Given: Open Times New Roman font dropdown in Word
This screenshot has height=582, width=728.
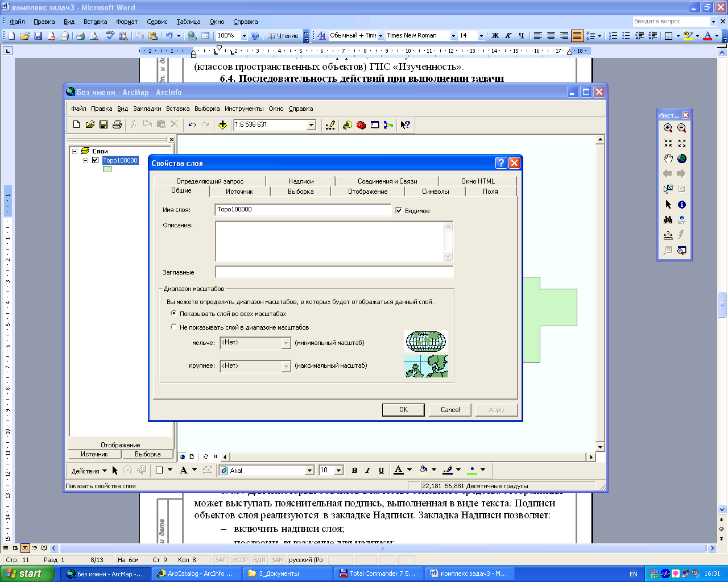Looking at the screenshot, I should [453, 35].
